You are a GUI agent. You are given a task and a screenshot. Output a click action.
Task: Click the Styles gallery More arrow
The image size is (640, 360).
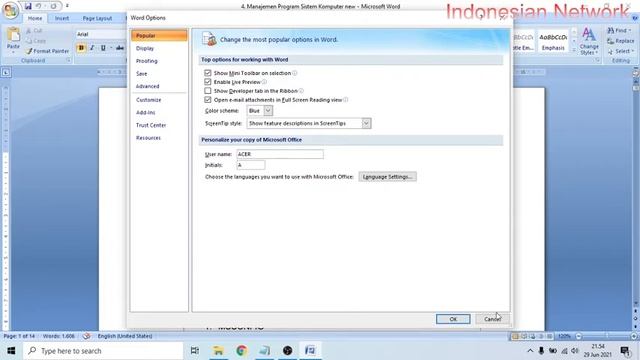coord(574,51)
